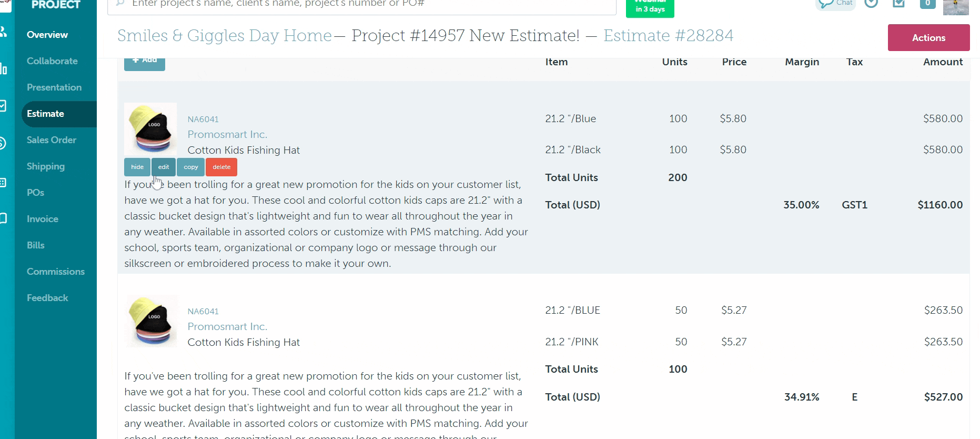The image size is (980, 439).
Task: Click delete on the first Fishing Hat item
Action: tap(221, 167)
